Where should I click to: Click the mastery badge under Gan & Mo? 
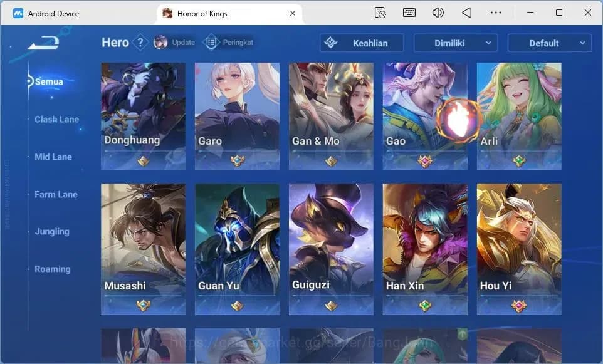point(331,161)
